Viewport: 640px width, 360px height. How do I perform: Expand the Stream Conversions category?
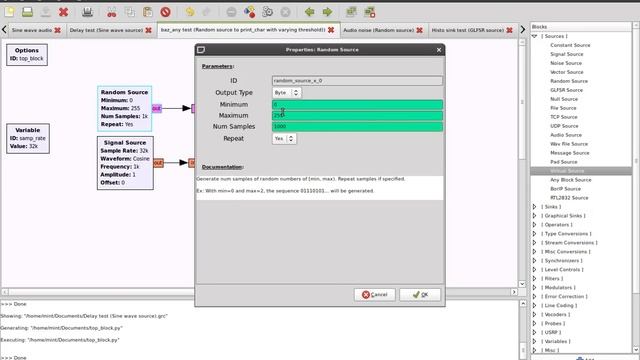tap(535, 243)
